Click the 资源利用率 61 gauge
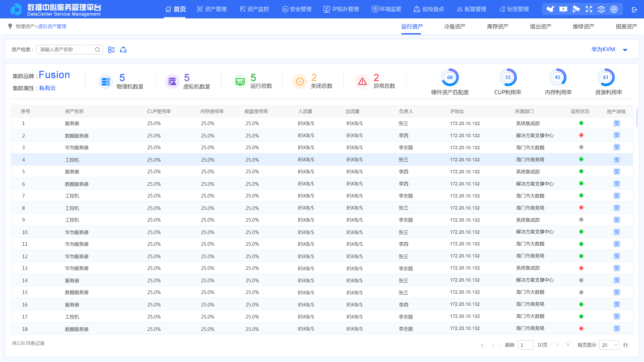The height and width of the screenshot is (362, 644). point(606,77)
